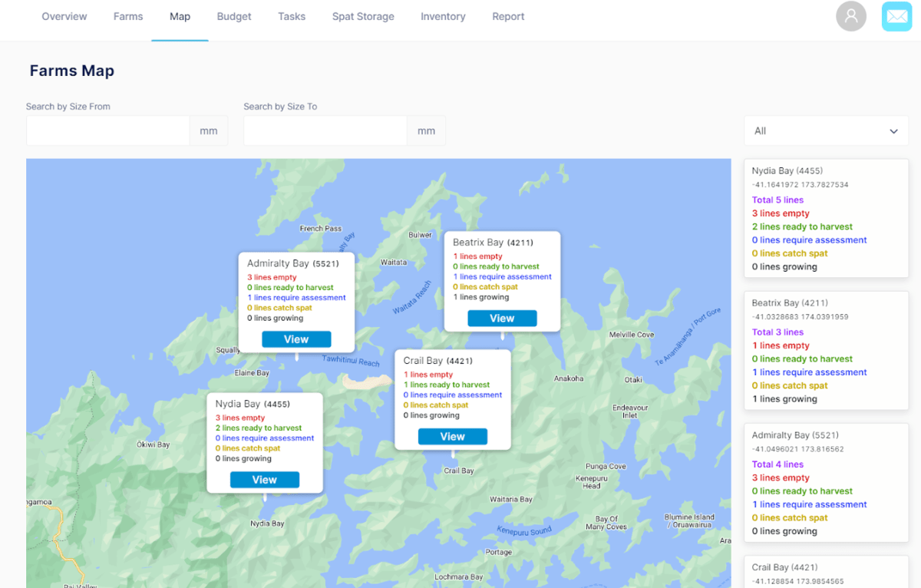Screen dimensions: 921x588
Task: Select the Nydia Bay card in the sidebar
Action: pyautogui.click(x=826, y=218)
